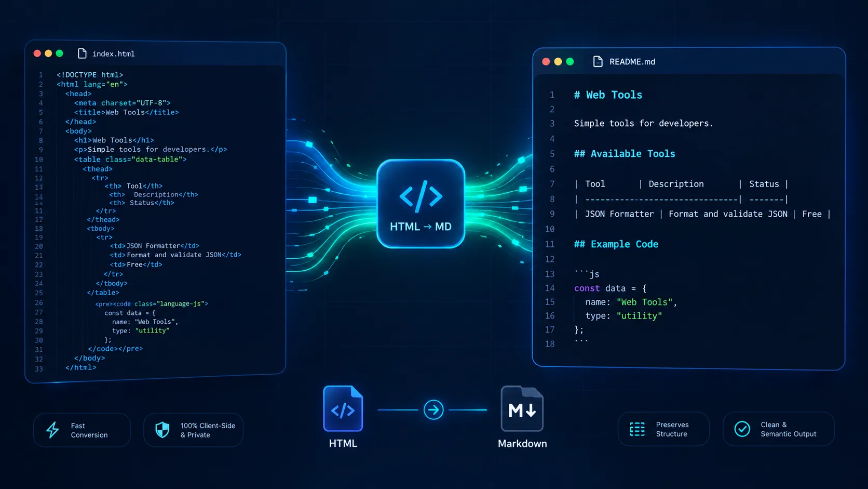Click the Preserves Structure badge label
Viewport: 868px width, 489px height.
coord(672,429)
